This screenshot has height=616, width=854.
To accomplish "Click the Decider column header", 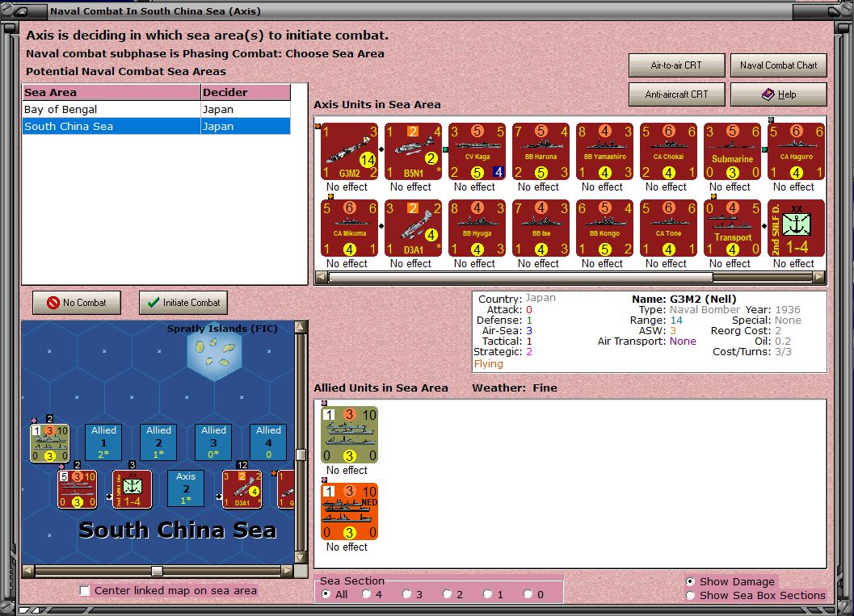I will click(x=246, y=93).
